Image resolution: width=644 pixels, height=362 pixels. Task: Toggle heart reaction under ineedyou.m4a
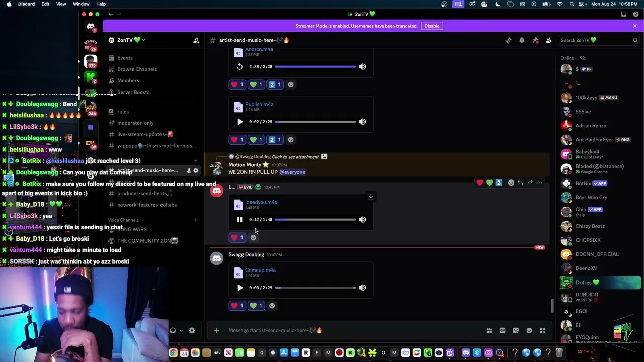(x=237, y=237)
